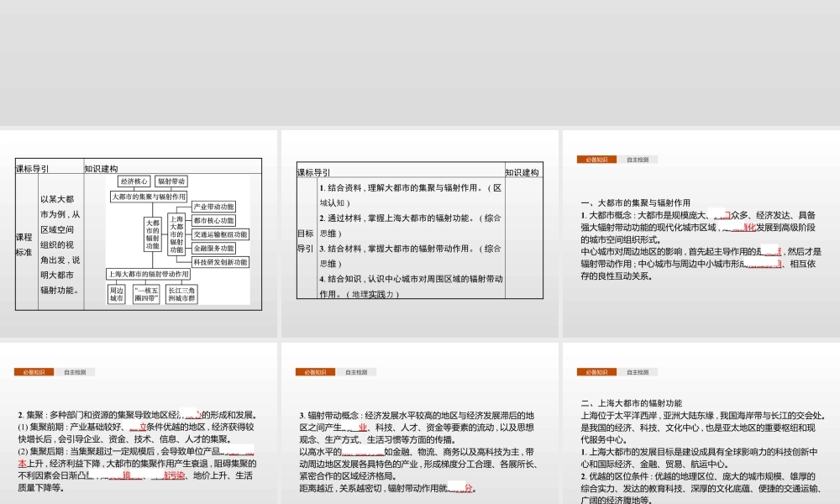The image size is (840, 504).
Task: Select the 产业带动功能 flowchart box
Action: point(214,207)
